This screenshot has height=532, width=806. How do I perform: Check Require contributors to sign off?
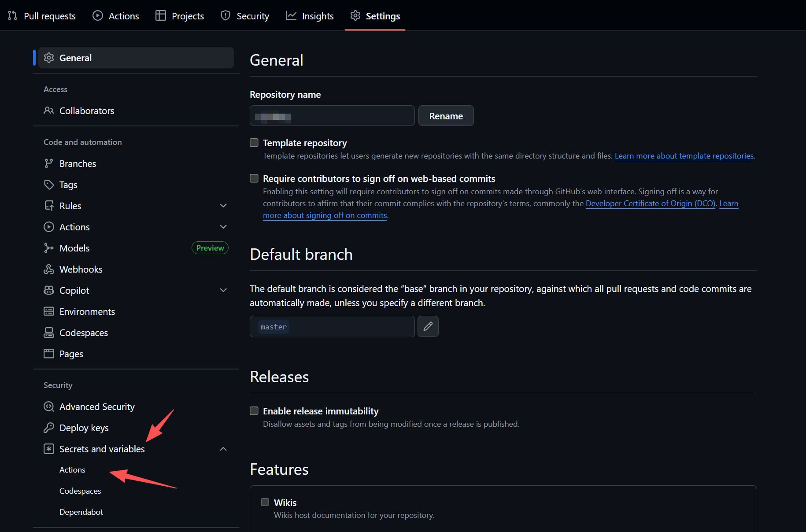click(254, 178)
